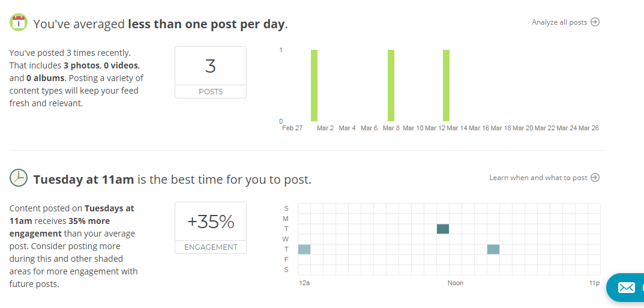This screenshot has height=308, width=644.
Task: Follow the Learn when and what to post link
Action: (x=538, y=178)
